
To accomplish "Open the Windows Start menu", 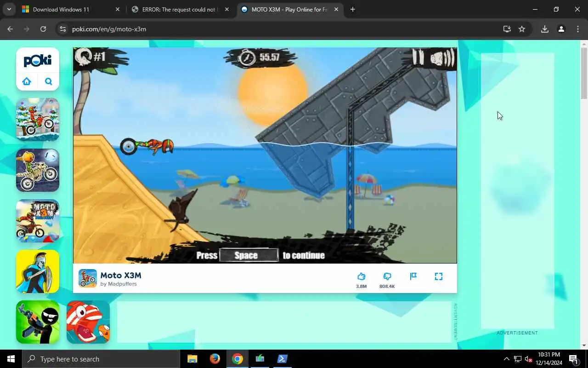I will point(11,359).
